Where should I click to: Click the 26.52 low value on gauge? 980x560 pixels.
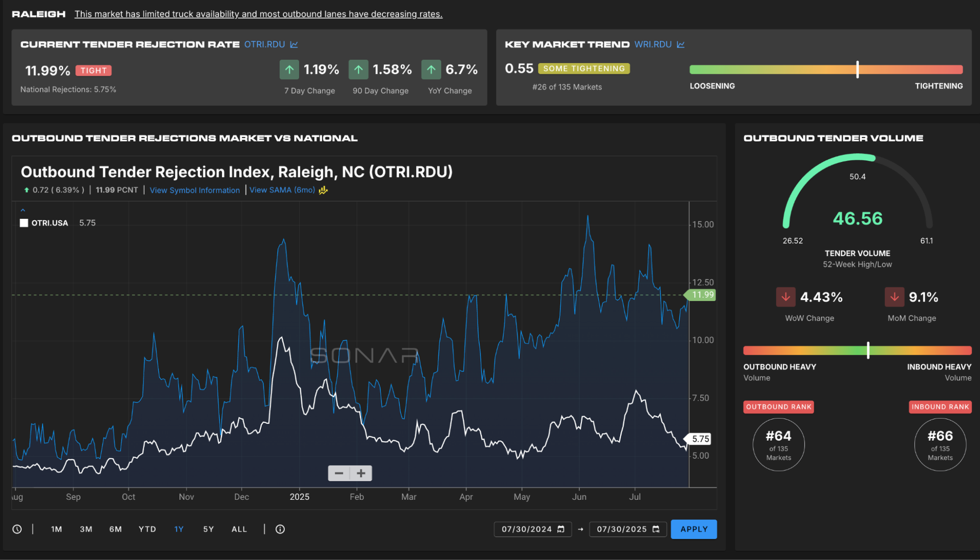(793, 241)
